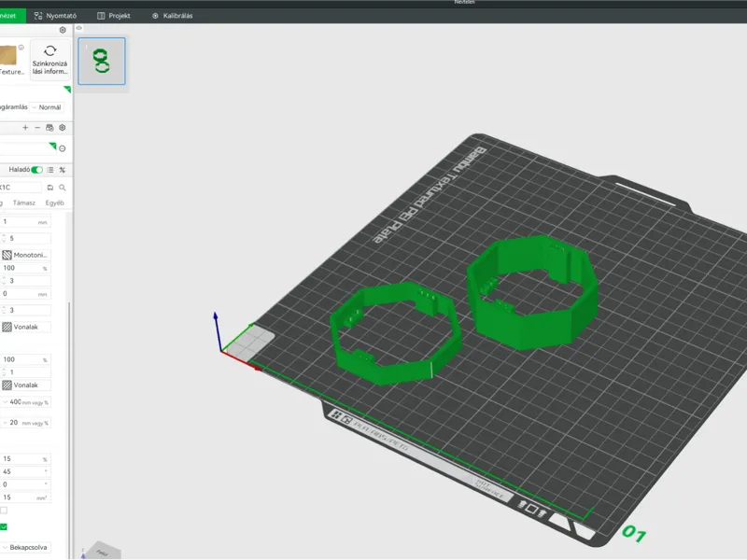
Task: Select the plate 1 thumbnail
Action: [x=102, y=61]
